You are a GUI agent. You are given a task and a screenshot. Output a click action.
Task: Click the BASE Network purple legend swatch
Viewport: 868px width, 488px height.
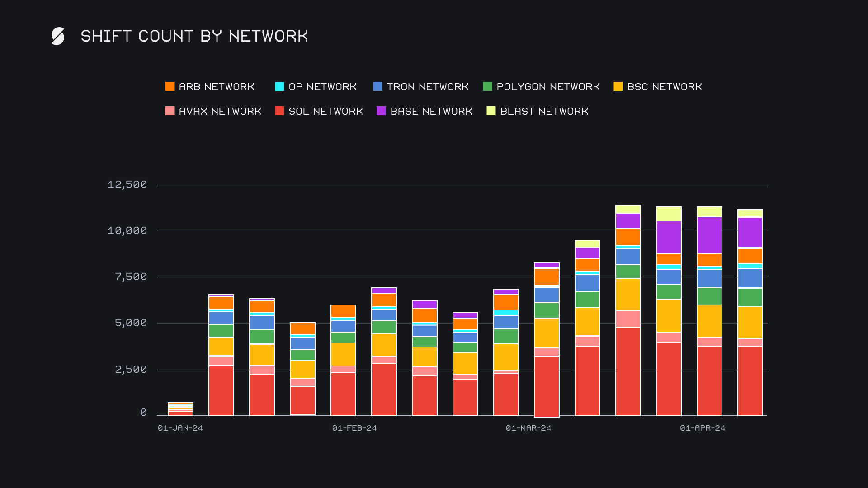[x=381, y=111]
